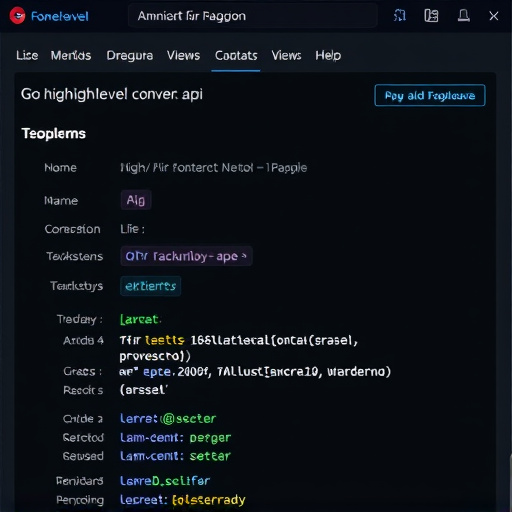Click 'lerreD.selifer' value
The image size is (512, 512).
(165, 481)
